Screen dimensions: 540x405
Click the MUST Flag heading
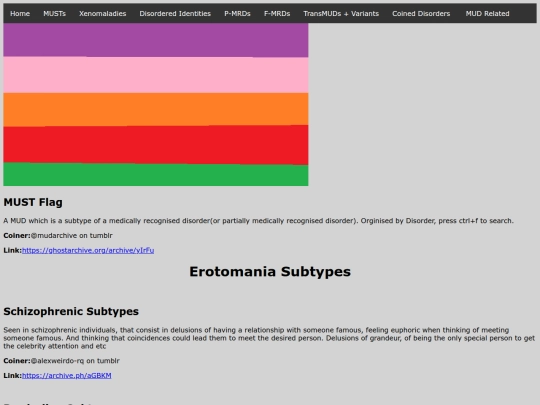click(33, 202)
